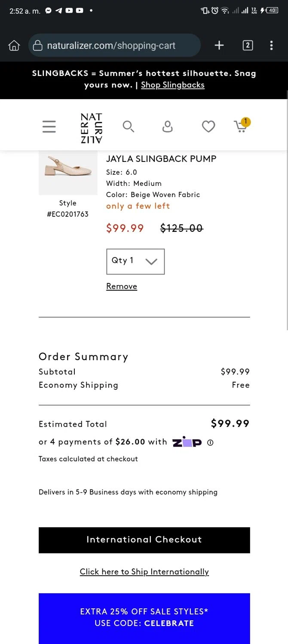This screenshot has height=644, width=288.
Task: Expand the Qty 1 dropdown
Action: (135, 261)
